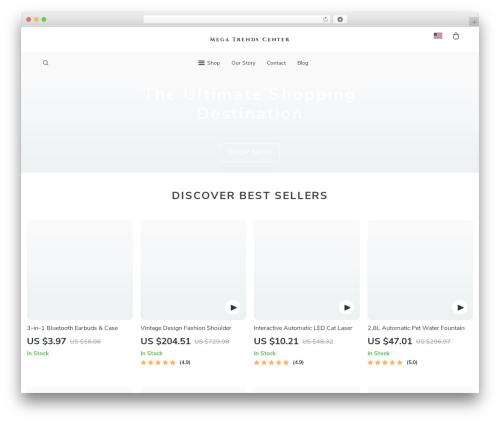Click the SHOP NOW button

pyautogui.click(x=250, y=152)
